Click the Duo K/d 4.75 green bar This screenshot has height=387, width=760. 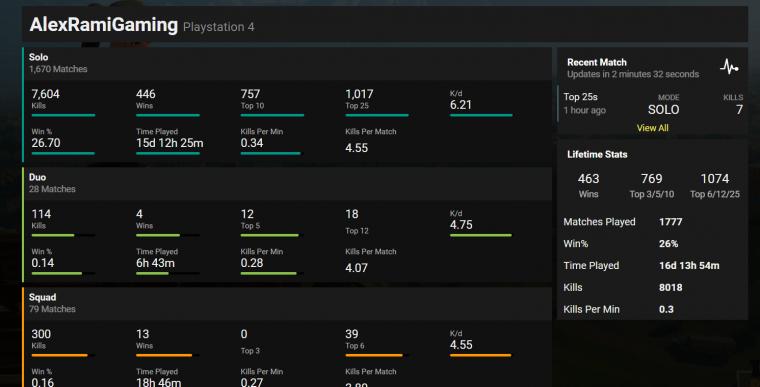coord(481,235)
